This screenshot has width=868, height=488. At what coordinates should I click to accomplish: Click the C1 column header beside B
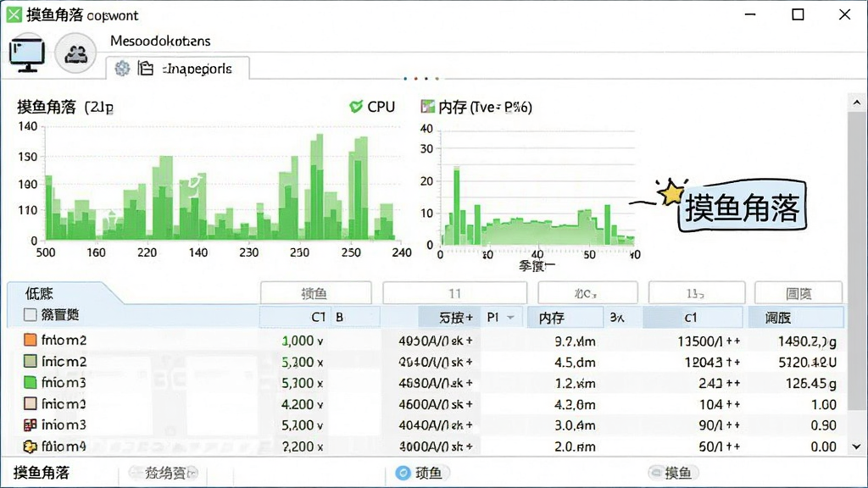pyautogui.click(x=296, y=318)
